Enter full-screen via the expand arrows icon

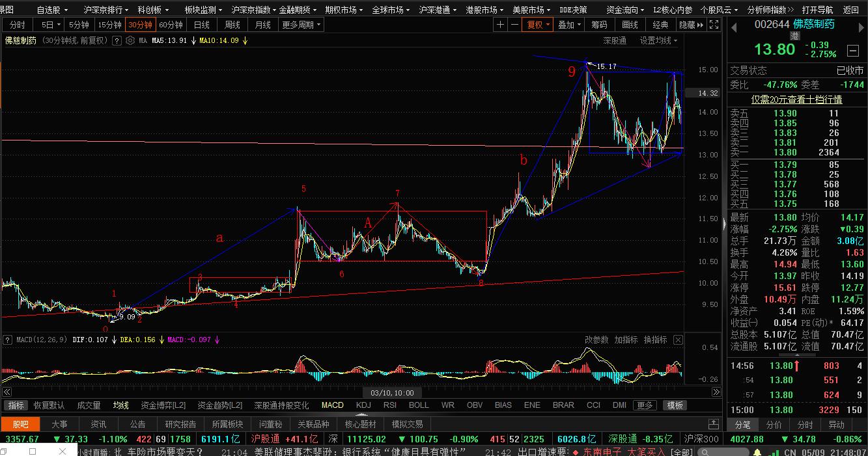tap(714, 23)
